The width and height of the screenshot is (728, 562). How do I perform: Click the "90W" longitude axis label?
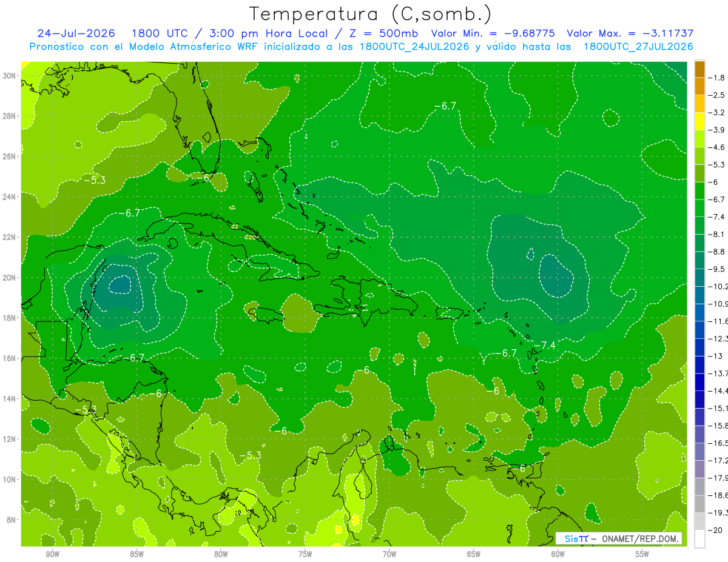tap(52, 554)
